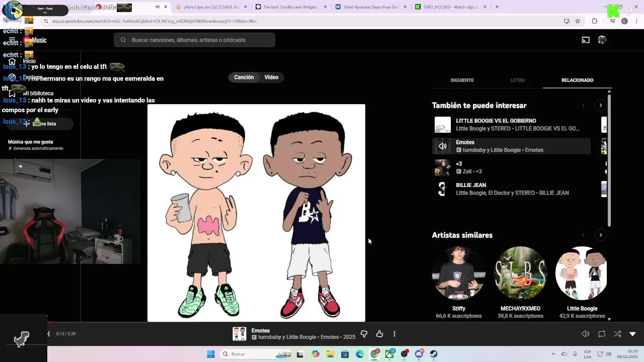
Task: Open the Little Boogie artist thumbnail
Action: pyautogui.click(x=581, y=273)
